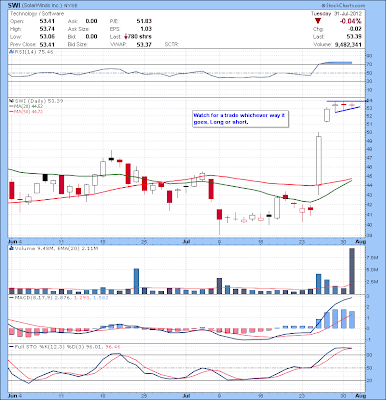The width and height of the screenshot is (386, 400).
Task: Select the Technology / Software sector label
Action: pos(37,14)
